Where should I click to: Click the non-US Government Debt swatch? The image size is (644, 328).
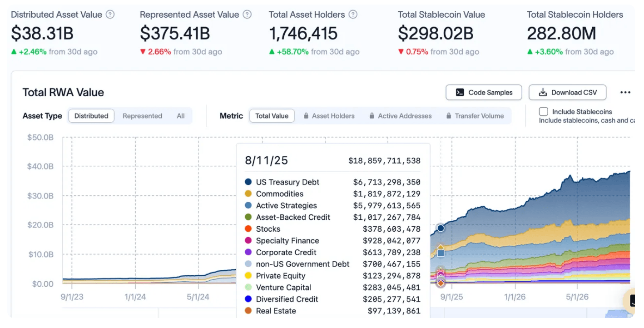[x=248, y=264]
